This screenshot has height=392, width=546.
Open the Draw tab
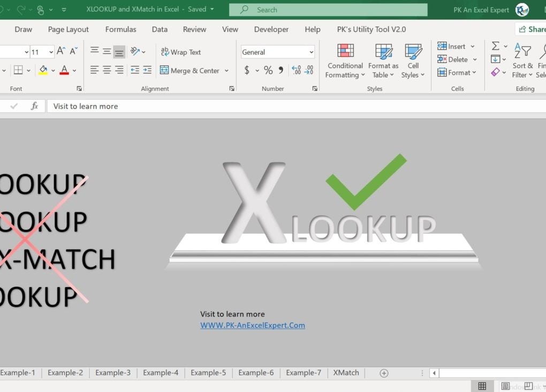tap(24, 29)
